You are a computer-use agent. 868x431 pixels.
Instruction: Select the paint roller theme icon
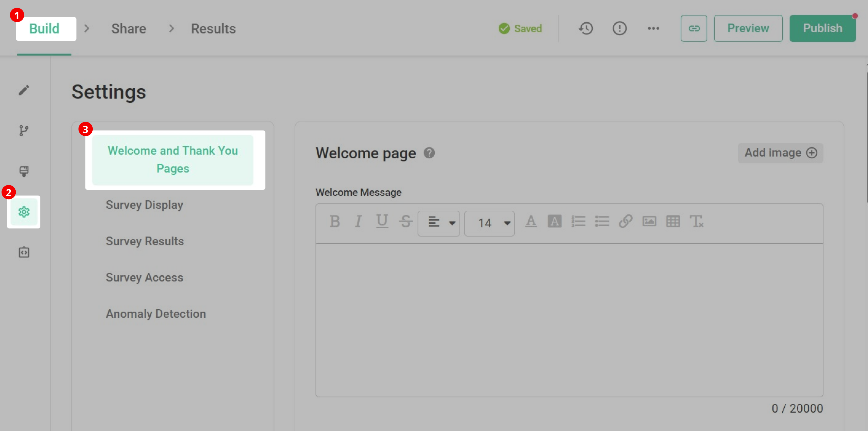coord(24,171)
